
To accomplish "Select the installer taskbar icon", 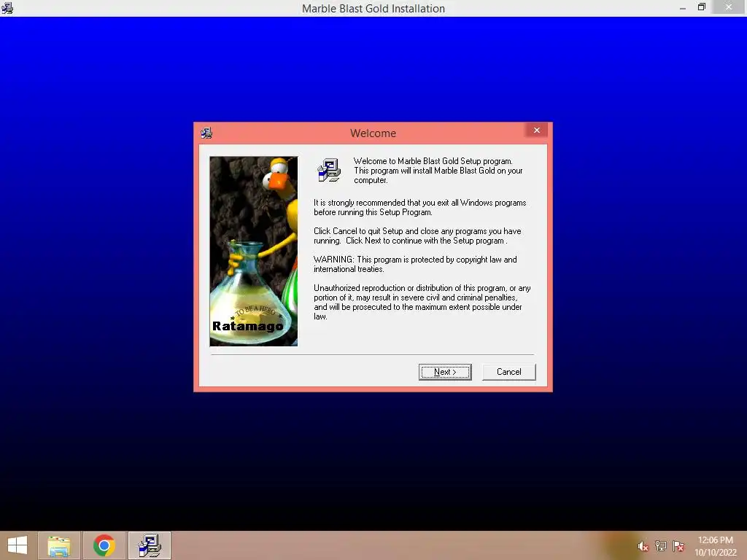I will (x=150, y=545).
